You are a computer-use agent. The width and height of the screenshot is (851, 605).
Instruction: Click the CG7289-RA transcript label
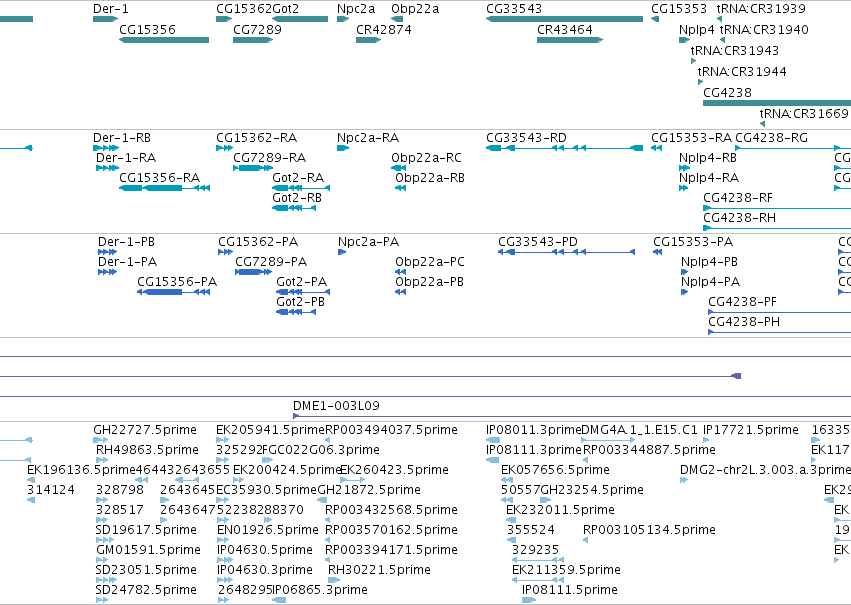(270, 158)
